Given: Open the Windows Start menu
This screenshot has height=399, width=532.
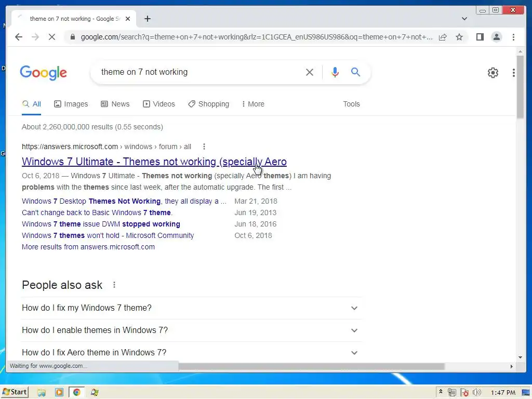Looking at the screenshot, I should [15, 392].
